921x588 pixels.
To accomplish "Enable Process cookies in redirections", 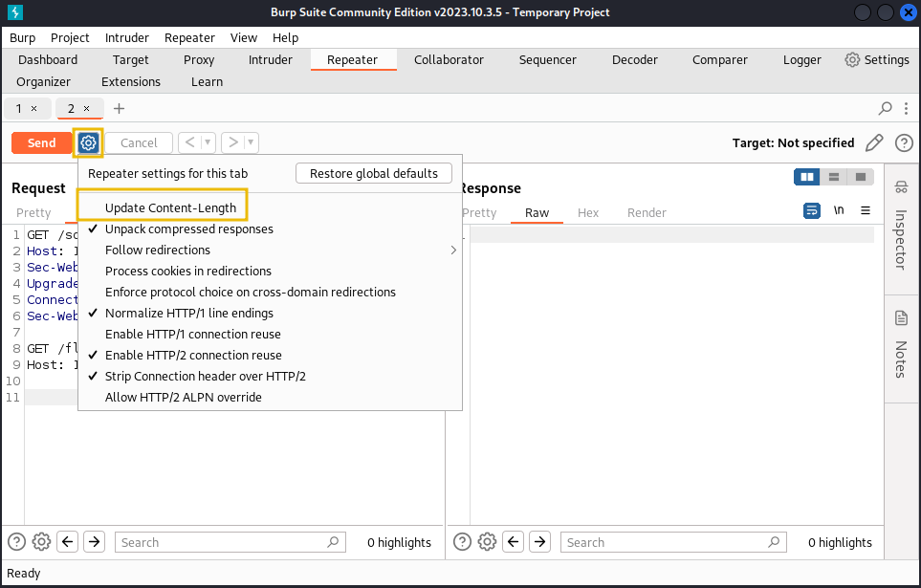I will click(x=188, y=272).
